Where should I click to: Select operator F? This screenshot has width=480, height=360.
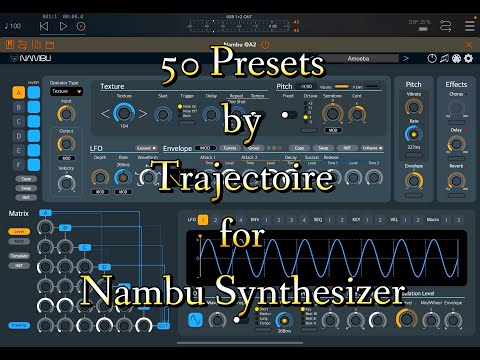(x=19, y=165)
